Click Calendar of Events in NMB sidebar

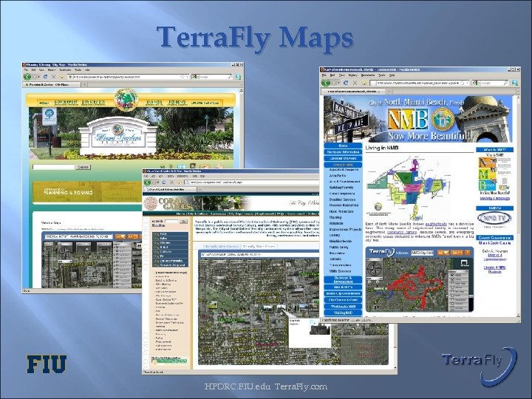[343, 158]
